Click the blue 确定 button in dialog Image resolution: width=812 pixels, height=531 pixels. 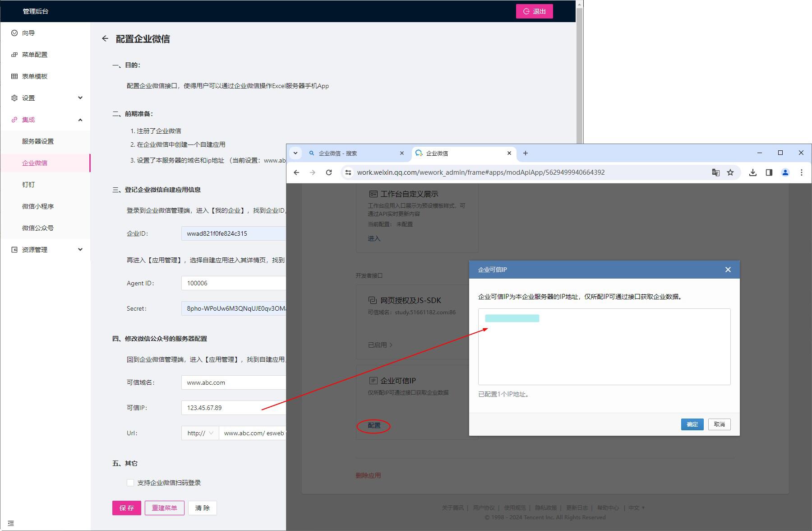point(692,424)
